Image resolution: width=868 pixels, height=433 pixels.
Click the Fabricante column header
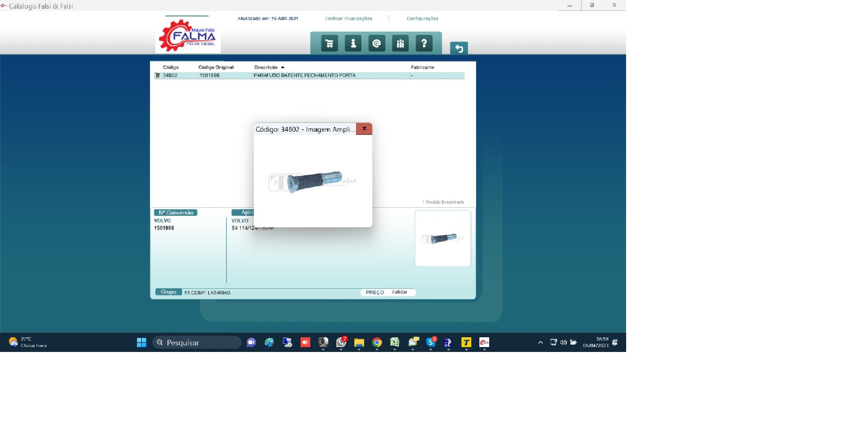[x=422, y=67]
